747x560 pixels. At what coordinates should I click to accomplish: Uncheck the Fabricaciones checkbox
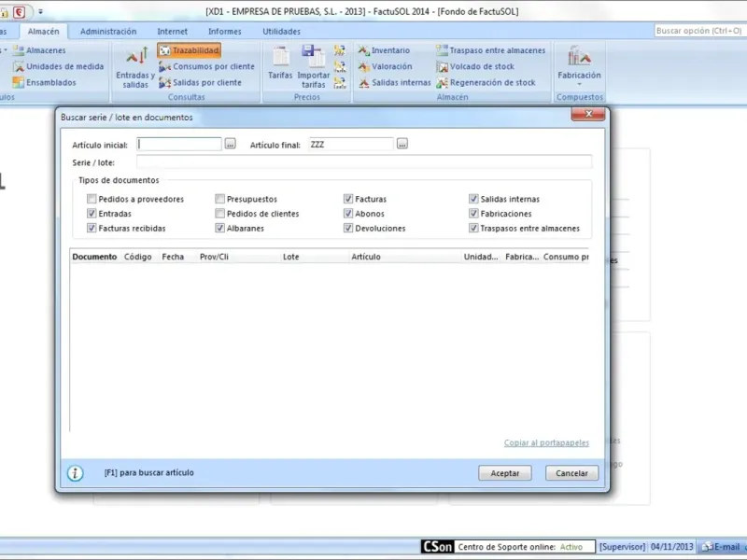coord(473,214)
